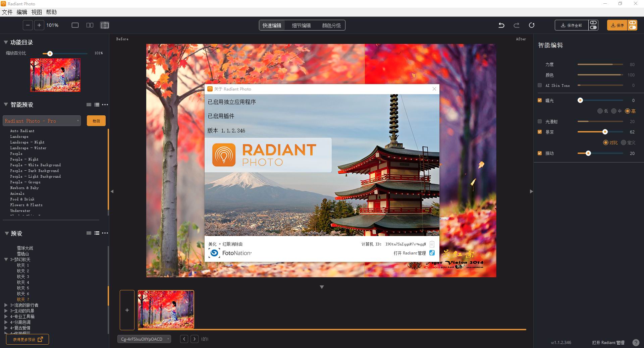This screenshot has width=644, height=348.
Task: Zoom in with the plus button
Action: click(39, 25)
